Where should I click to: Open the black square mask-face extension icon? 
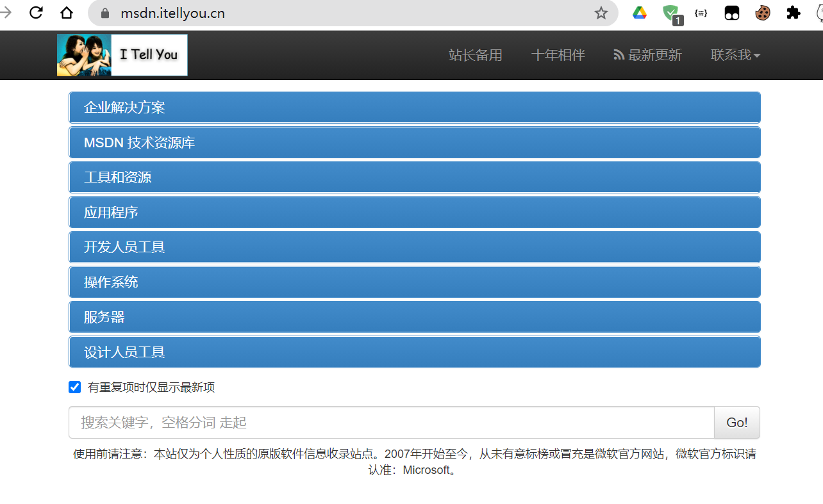click(x=732, y=13)
